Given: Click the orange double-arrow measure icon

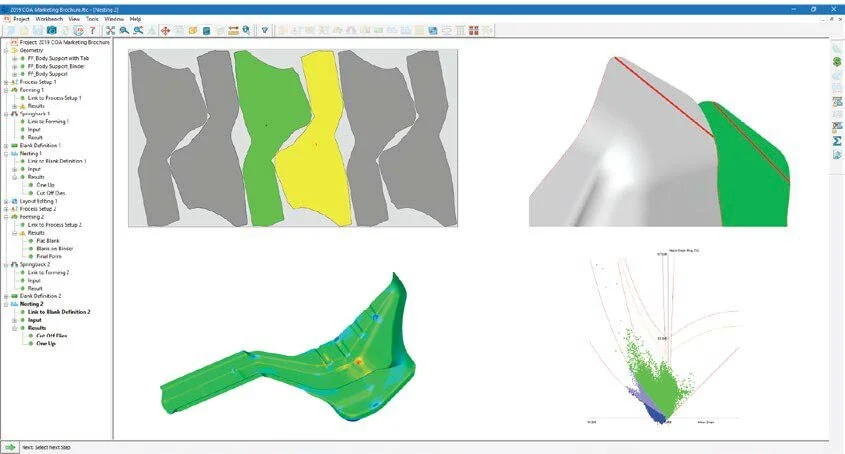Looking at the screenshot, I should (233, 31).
